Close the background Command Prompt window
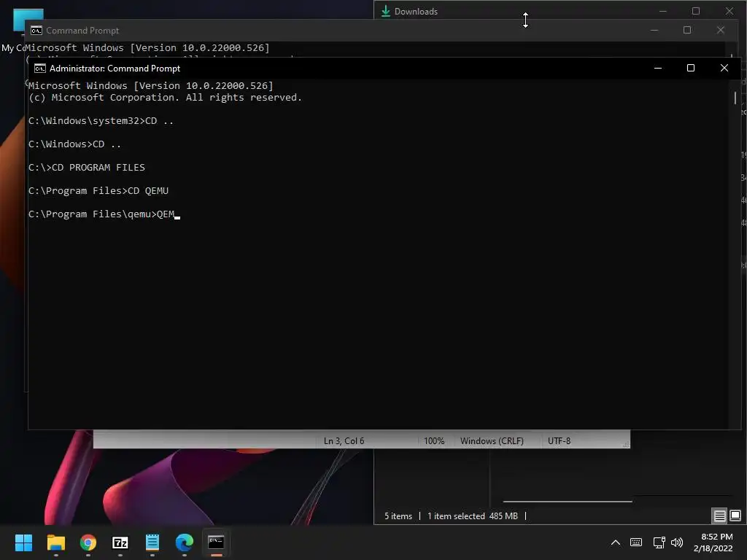Image resolution: width=747 pixels, height=560 pixels. pos(720,30)
